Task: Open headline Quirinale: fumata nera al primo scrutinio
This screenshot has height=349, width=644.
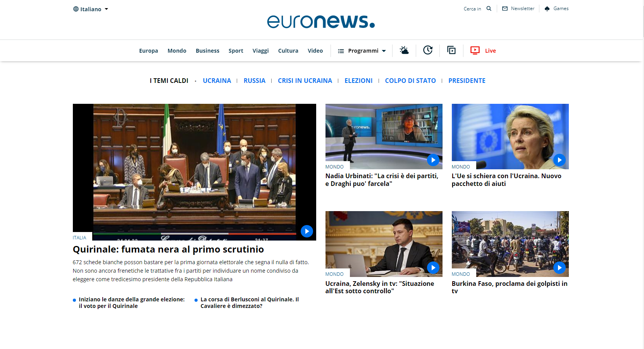Action: click(x=169, y=249)
